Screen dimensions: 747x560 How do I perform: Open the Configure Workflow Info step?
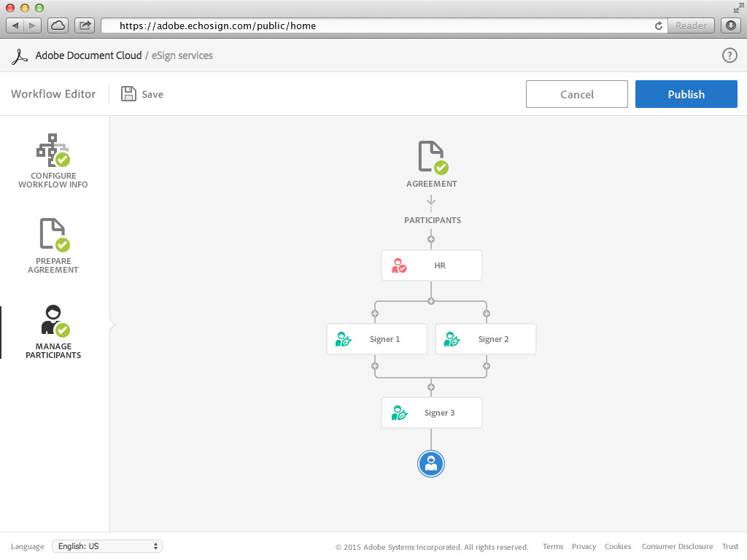pyautogui.click(x=53, y=160)
